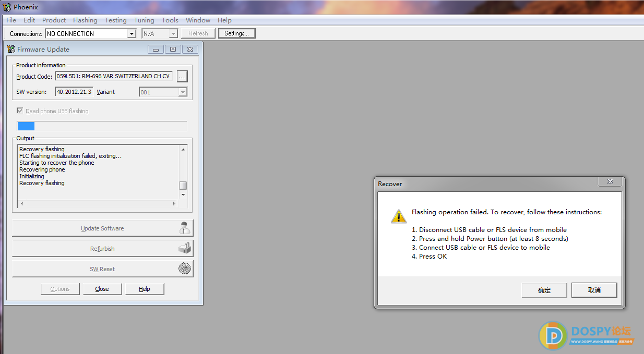This screenshot has width=644, height=354.
Task: Cancel recovery with the 取消 button
Action: pyautogui.click(x=594, y=290)
